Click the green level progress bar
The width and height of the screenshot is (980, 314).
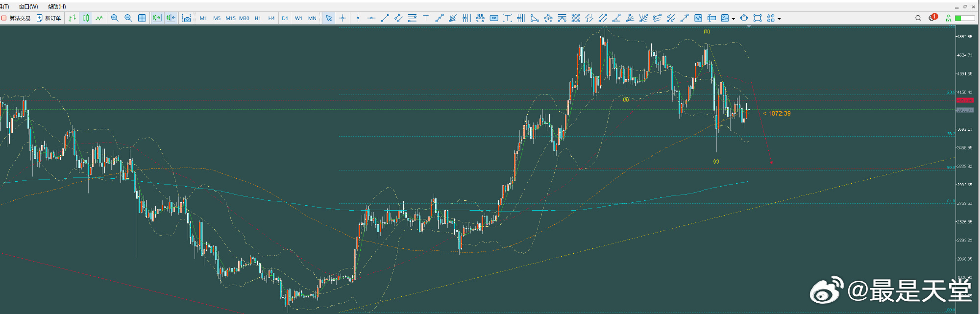click(965, 18)
